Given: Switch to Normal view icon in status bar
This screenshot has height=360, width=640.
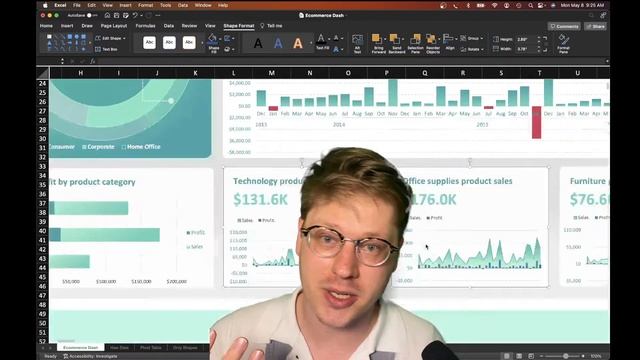Looking at the screenshot, I should pos(507,356).
